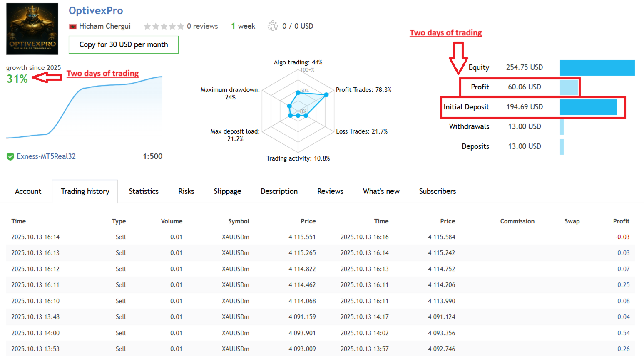Viewport: 644px width, 356px height.
Task: Click the loss value -0.03
Action: pyautogui.click(x=622, y=237)
